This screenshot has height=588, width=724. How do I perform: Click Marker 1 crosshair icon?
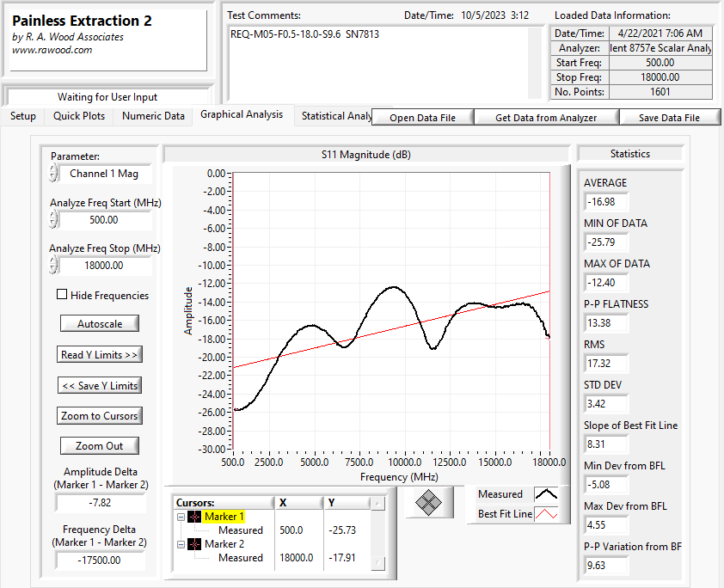click(x=194, y=517)
